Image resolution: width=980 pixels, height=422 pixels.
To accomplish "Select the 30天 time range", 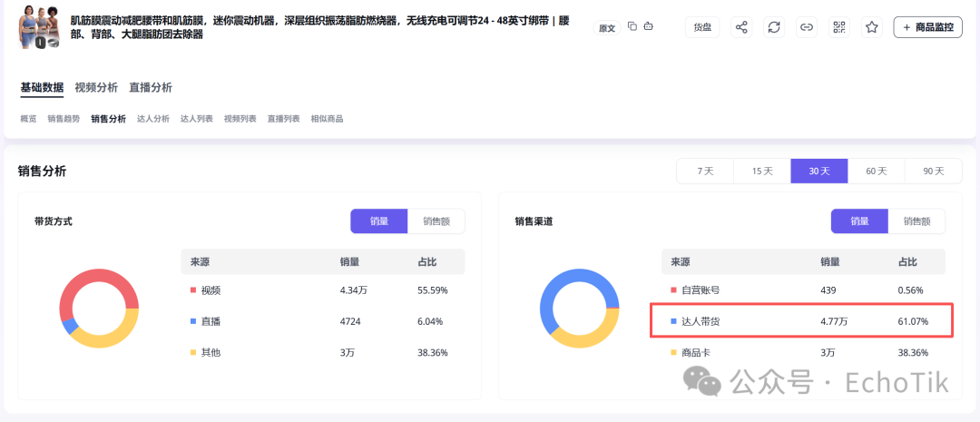I will tap(819, 172).
